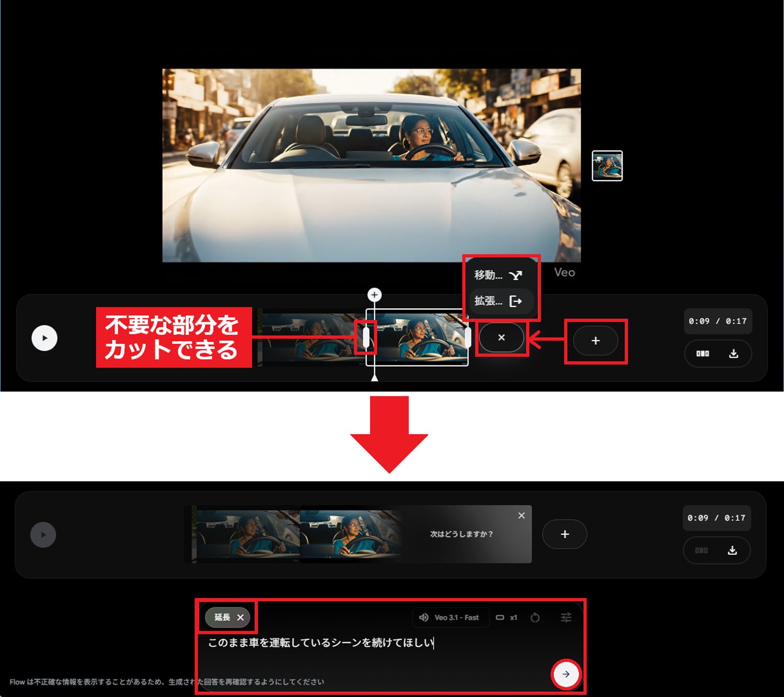Click the + button to add a new clip

click(595, 341)
